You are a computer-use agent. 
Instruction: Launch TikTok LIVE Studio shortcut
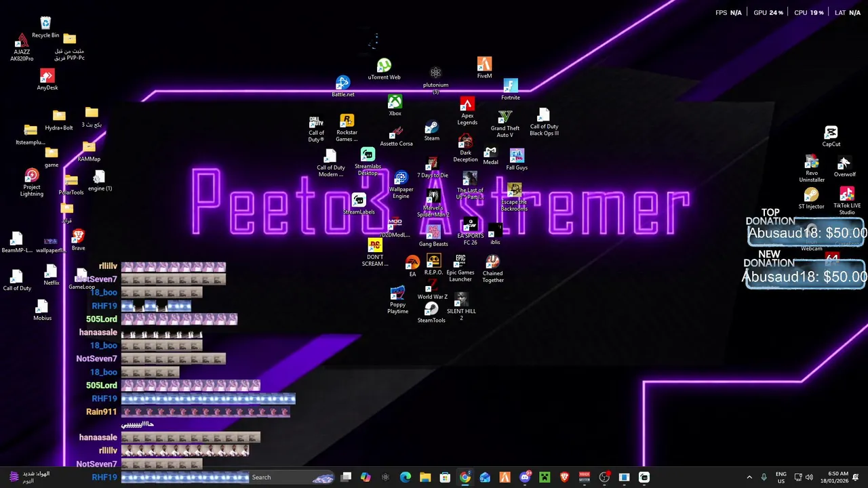coord(847,201)
